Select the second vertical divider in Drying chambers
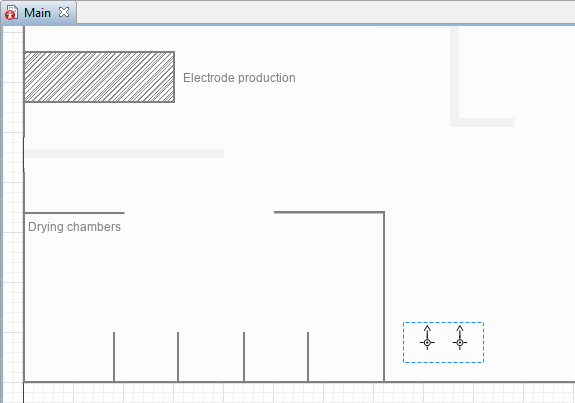 click(x=178, y=357)
